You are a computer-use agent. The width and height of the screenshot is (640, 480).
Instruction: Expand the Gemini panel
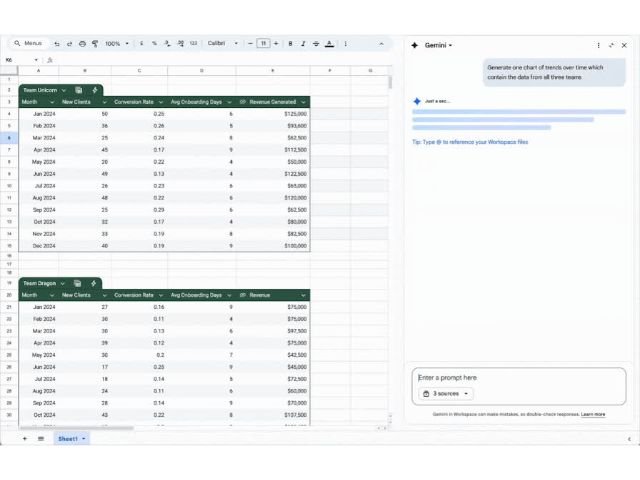coord(611,45)
